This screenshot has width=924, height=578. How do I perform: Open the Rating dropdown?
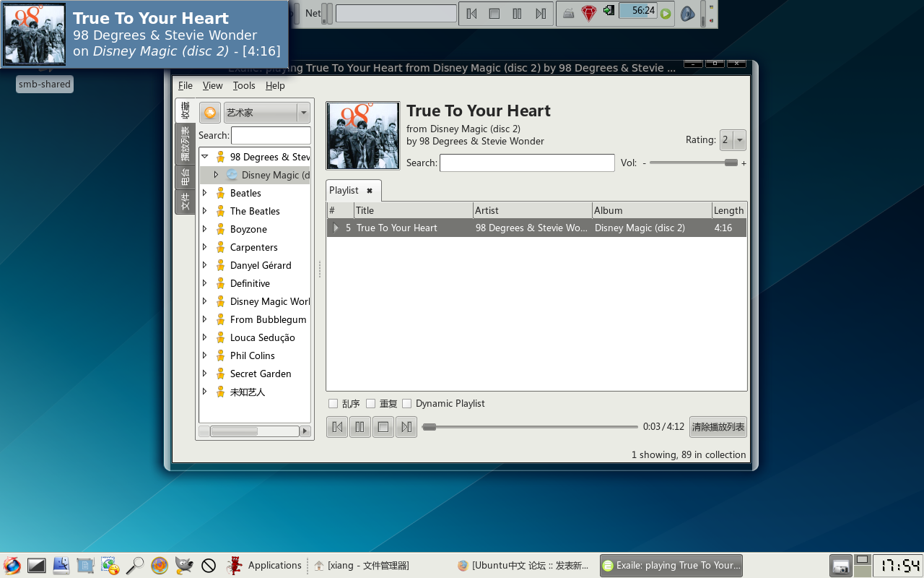(733, 140)
